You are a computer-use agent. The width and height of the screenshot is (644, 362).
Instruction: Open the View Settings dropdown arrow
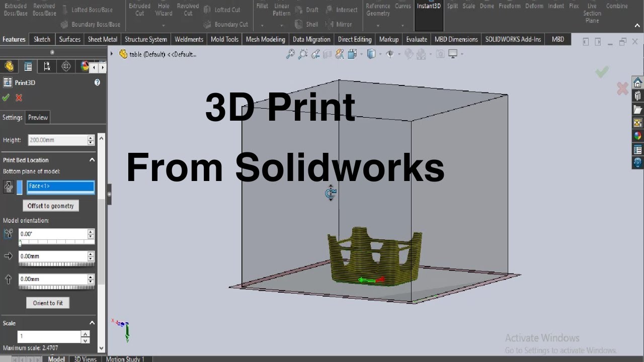[461, 54]
